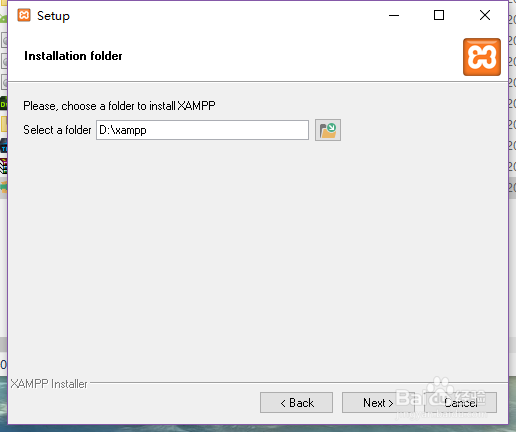Minimize the Setup window
The image size is (516, 432).
click(x=394, y=15)
